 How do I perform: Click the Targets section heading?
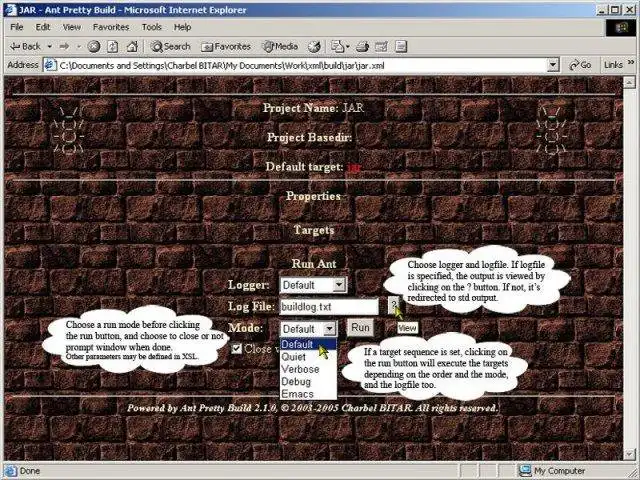[x=314, y=230]
